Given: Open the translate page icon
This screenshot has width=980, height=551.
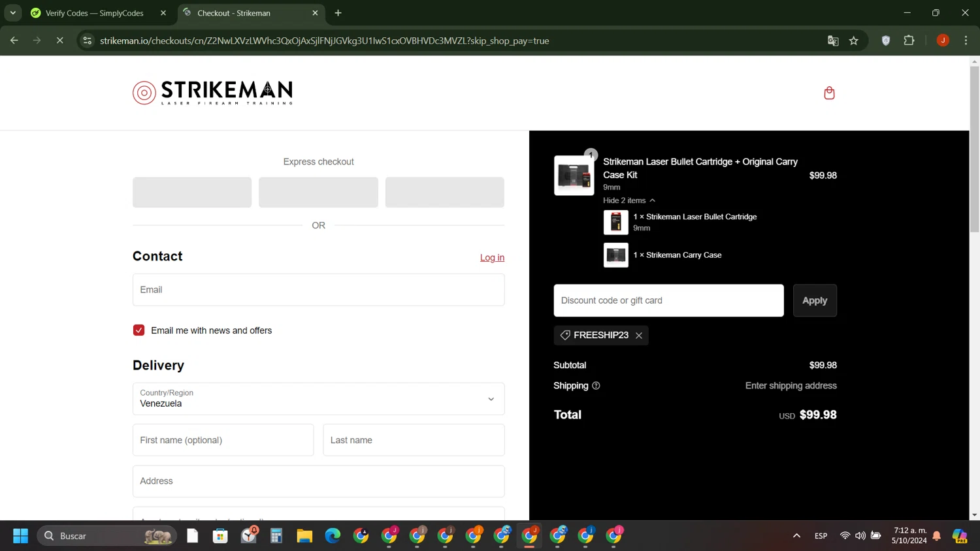Looking at the screenshot, I should pyautogui.click(x=833, y=40).
